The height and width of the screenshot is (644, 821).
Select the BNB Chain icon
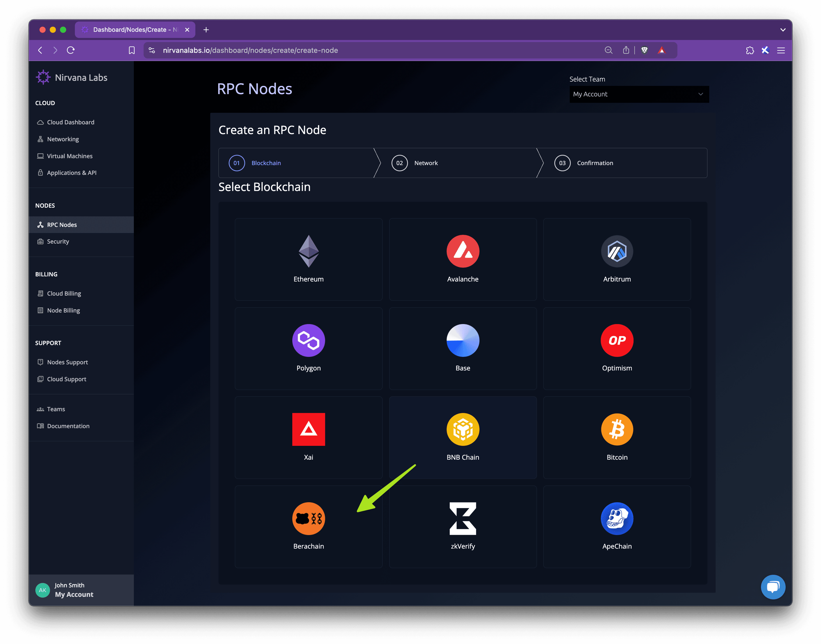click(x=463, y=429)
